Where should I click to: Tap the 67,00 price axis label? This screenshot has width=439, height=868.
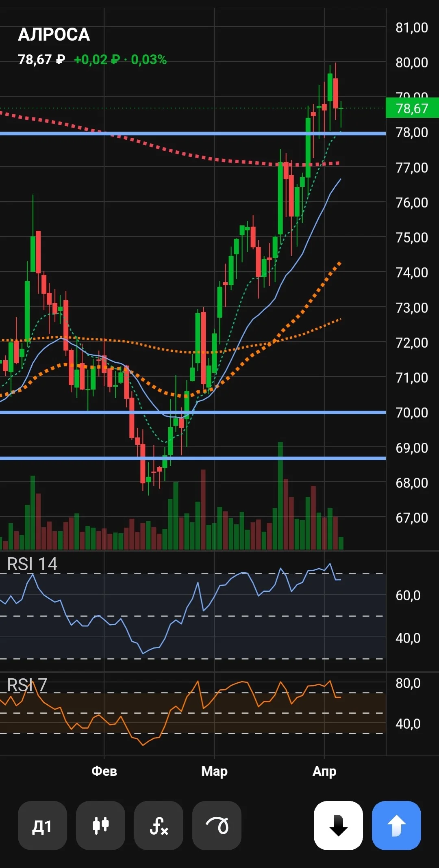(x=412, y=517)
